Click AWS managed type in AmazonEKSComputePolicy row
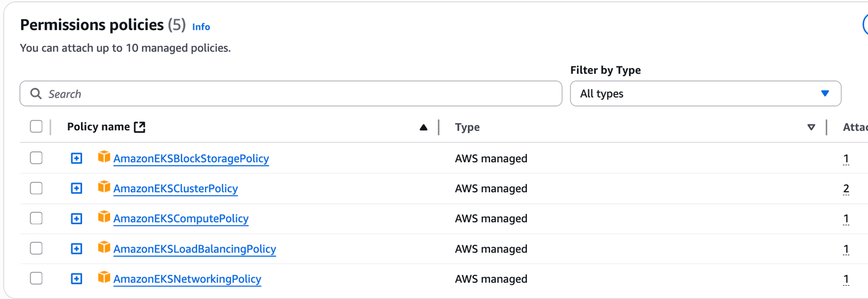Viewport: 868px width, 299px height. click(x=491, y=219)
